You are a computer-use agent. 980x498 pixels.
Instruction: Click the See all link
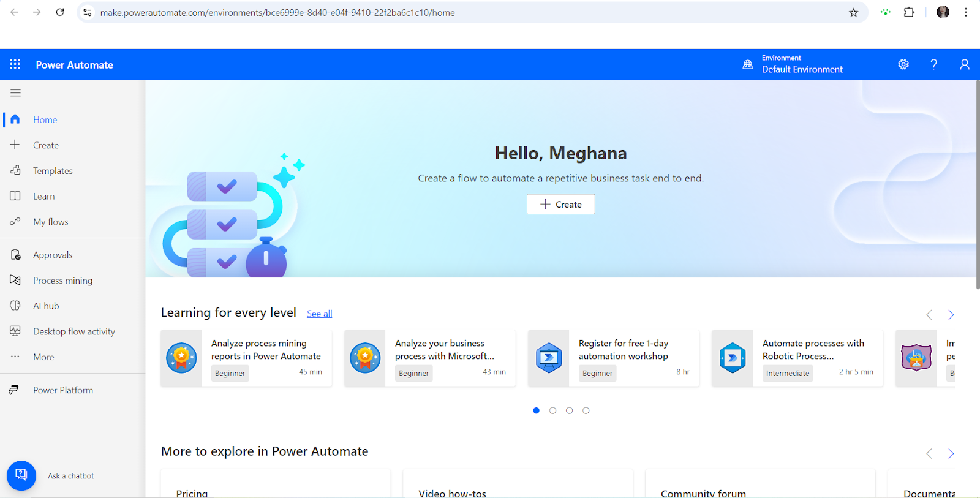pos(319,314)
